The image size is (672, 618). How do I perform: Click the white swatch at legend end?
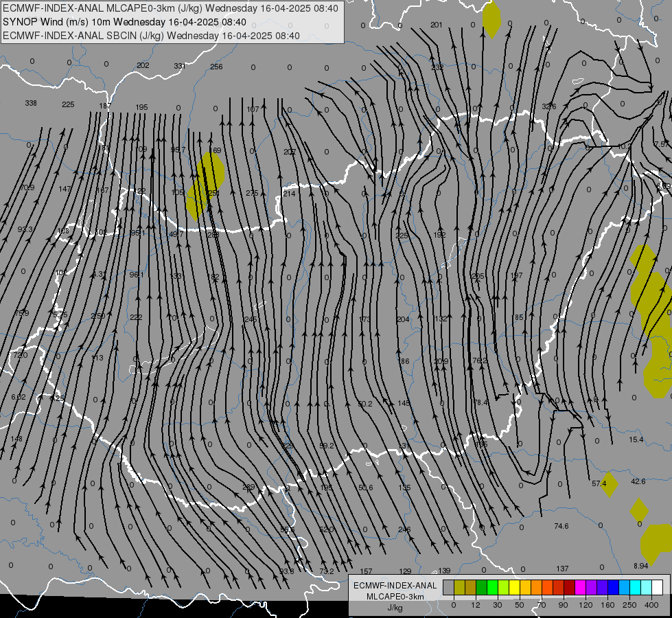[658, 587]
